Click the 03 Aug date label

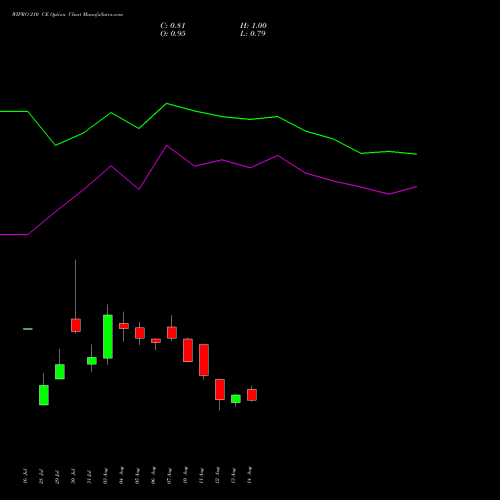click(x=105, y=476)
